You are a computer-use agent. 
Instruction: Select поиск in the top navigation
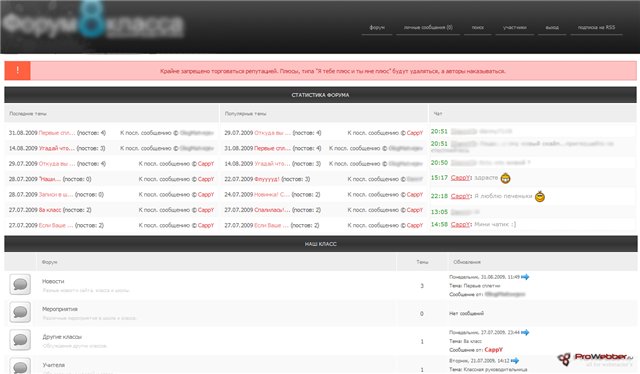coord(478,27)
